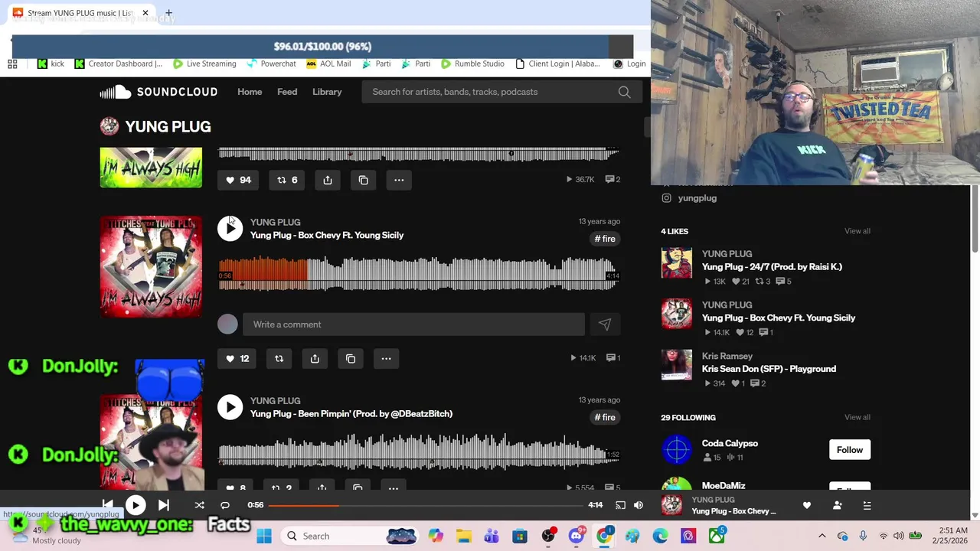This screenshot has width=980, height=551.
Task: Repost the Box Chevy track
Action: (279, 358)
